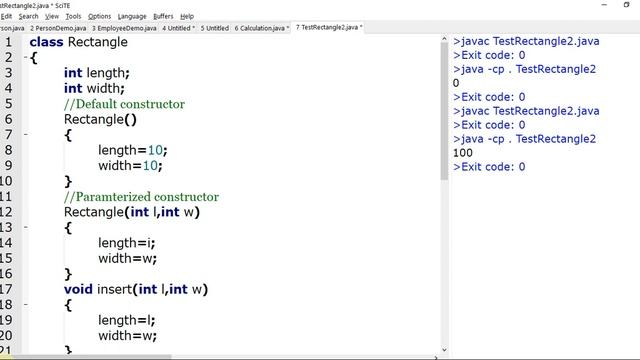Collapse the Rectangle class fold marker on line 2
The width and height of the screenshot is (640, 360).
point(25,57)
